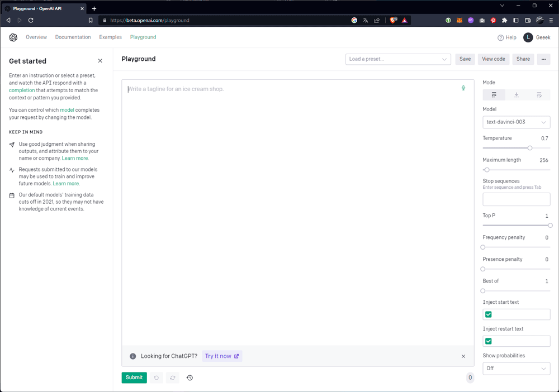Click the browser address bar URL
559x392 pixels.
(x=150, y=20)
